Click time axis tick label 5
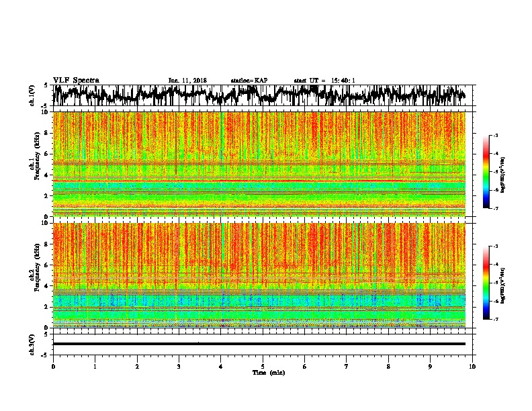The width and height of the screenshot is (532, 411). tap(263, 367)
